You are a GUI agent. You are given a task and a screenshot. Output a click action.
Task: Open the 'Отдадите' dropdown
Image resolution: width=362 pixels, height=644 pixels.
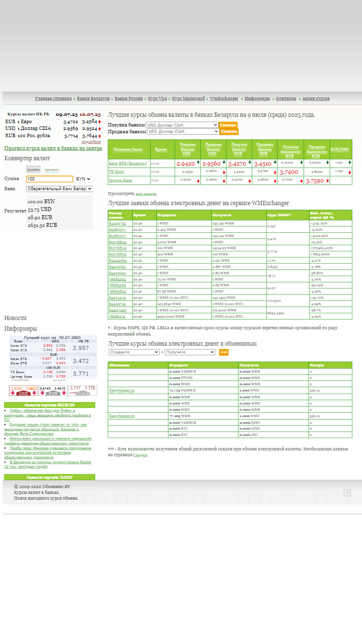coord(134,352)
